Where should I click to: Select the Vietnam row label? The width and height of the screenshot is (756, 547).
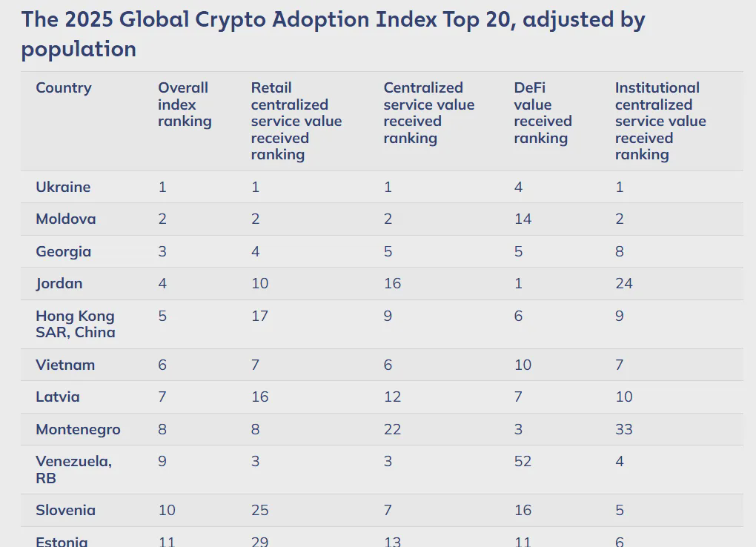click(66, 365)
